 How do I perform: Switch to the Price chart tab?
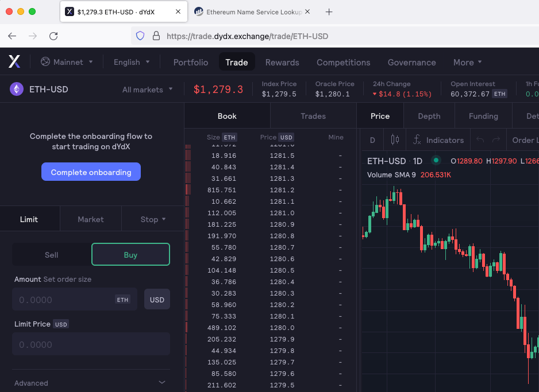click(x=380, y=116)
